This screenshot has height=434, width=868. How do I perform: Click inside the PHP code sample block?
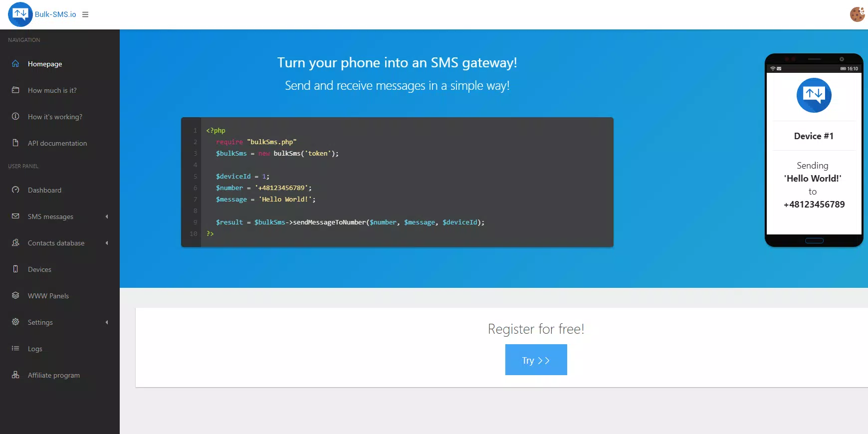point(397,182)
